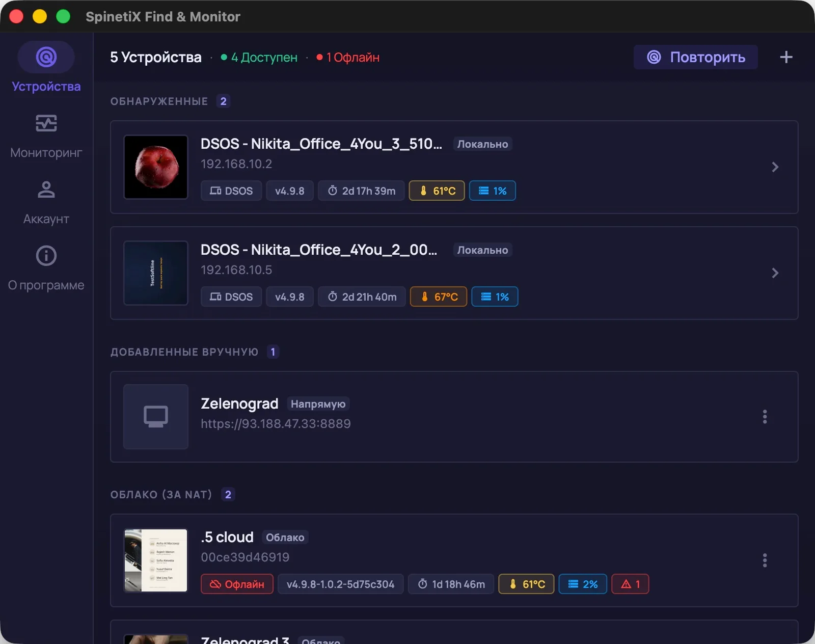Image resolution: width=815 pixels, height=644 pixels.
Task: Click the 67°C temperature badge
Action: 439,297
